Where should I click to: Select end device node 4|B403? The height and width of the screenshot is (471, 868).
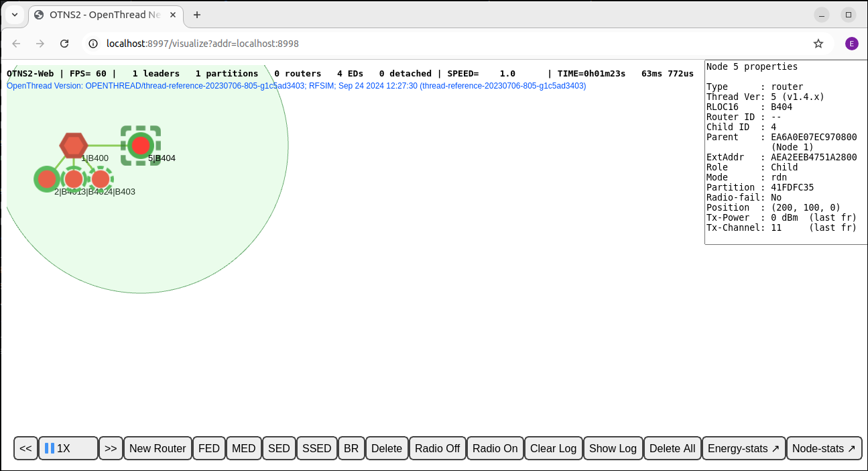[x=100, y=178]
